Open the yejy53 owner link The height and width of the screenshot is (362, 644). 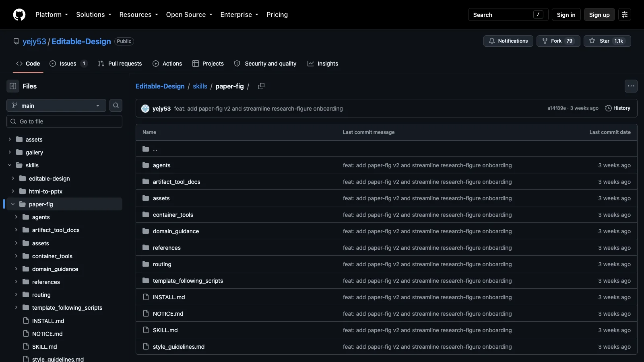(34, 41)
